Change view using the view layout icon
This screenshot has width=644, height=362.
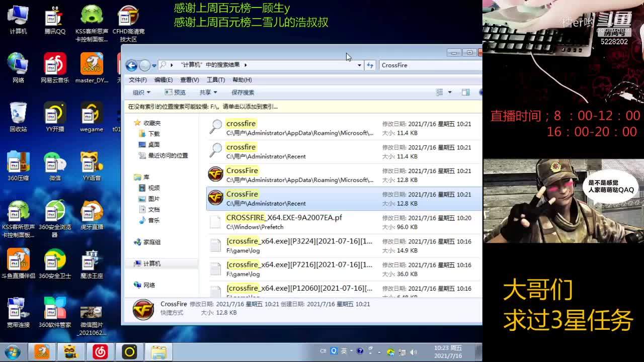pos(439,93)
